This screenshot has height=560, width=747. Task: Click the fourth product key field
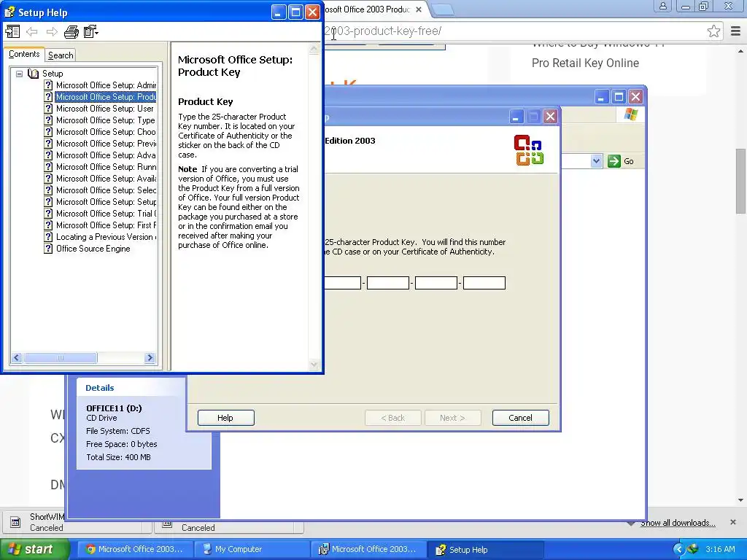(436, 283)
